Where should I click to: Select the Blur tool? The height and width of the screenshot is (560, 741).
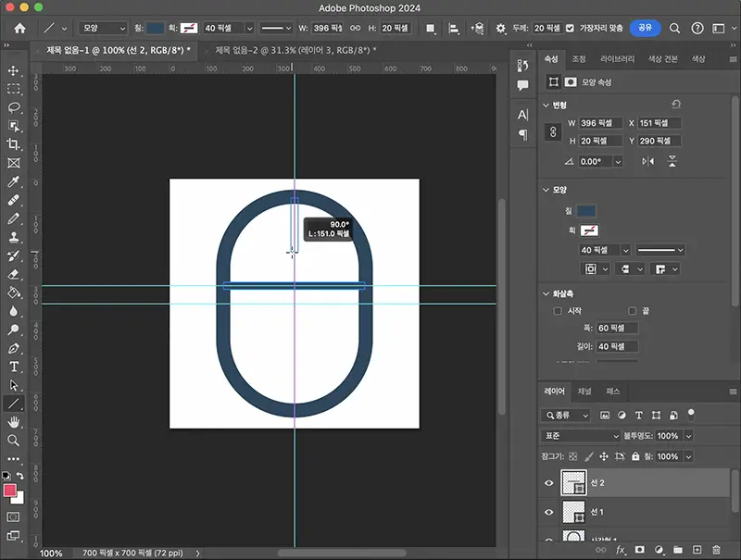tap(13, 311)
